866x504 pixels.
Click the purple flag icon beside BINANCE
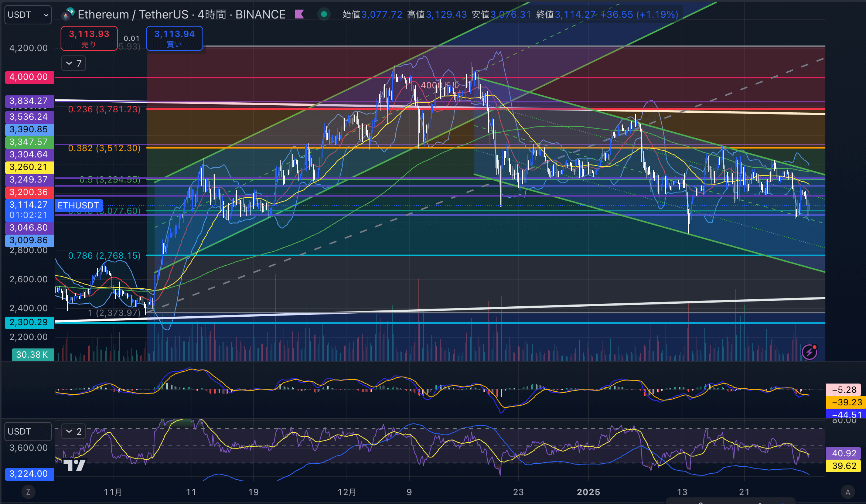pyautogui.click(x=299, y=14)
